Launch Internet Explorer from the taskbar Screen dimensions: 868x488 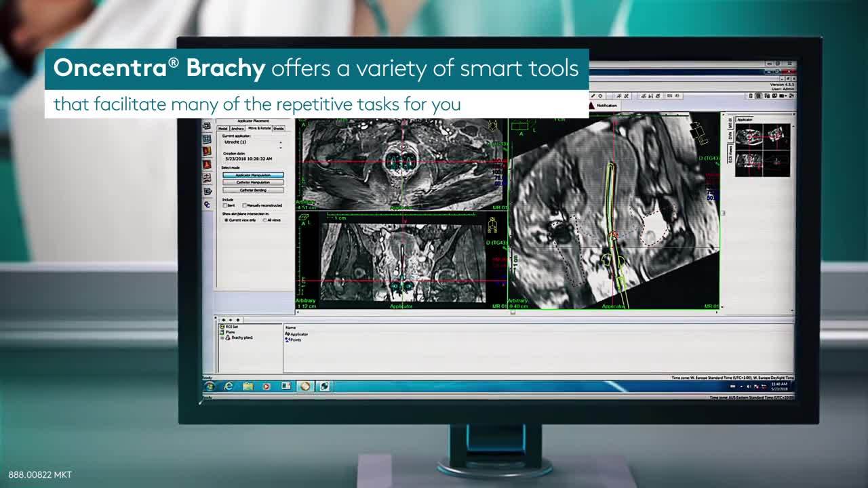(x=229, y=386)
